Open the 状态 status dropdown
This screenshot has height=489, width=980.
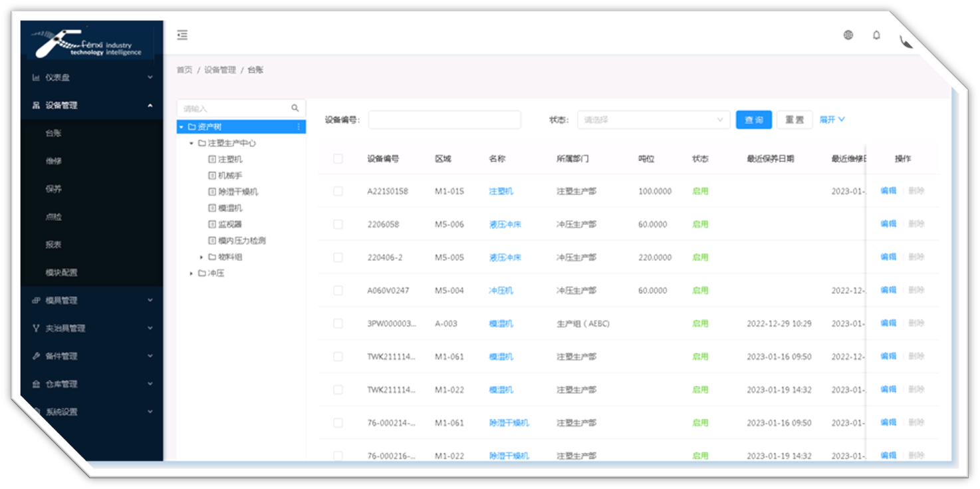653,120
